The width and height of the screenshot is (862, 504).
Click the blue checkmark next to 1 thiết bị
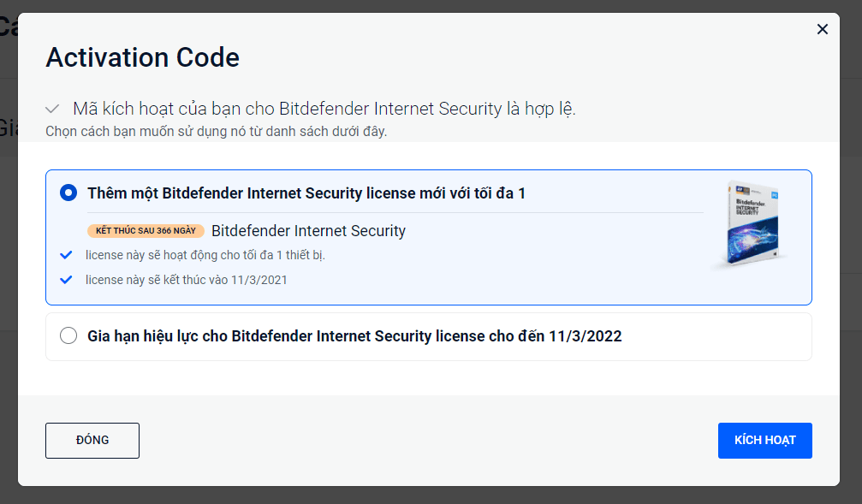coord(66,255)
